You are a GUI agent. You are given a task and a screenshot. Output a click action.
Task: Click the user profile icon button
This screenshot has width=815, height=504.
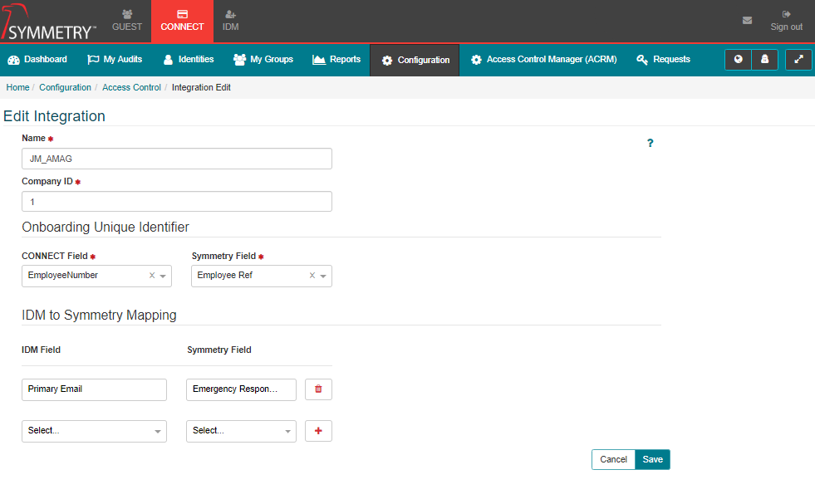point(764,59)
